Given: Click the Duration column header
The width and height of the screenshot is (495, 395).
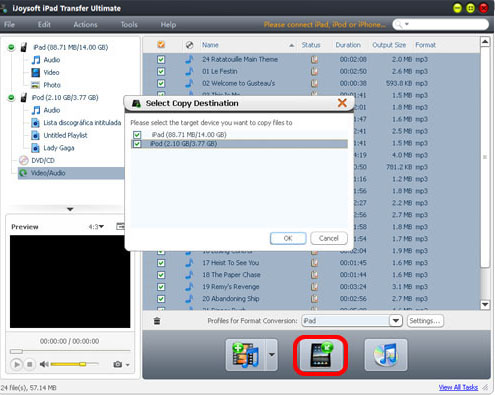Looking at the screenshot, I should 348,45.
